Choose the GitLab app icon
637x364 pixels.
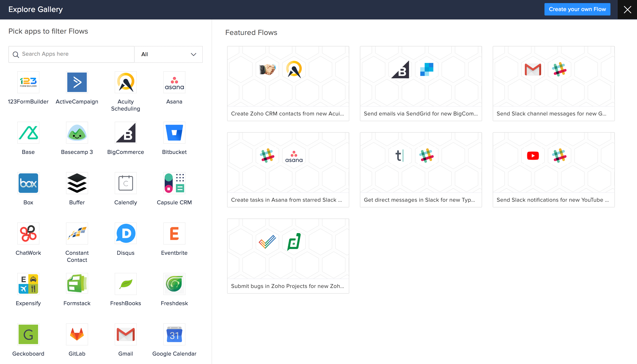pos(77,334)
